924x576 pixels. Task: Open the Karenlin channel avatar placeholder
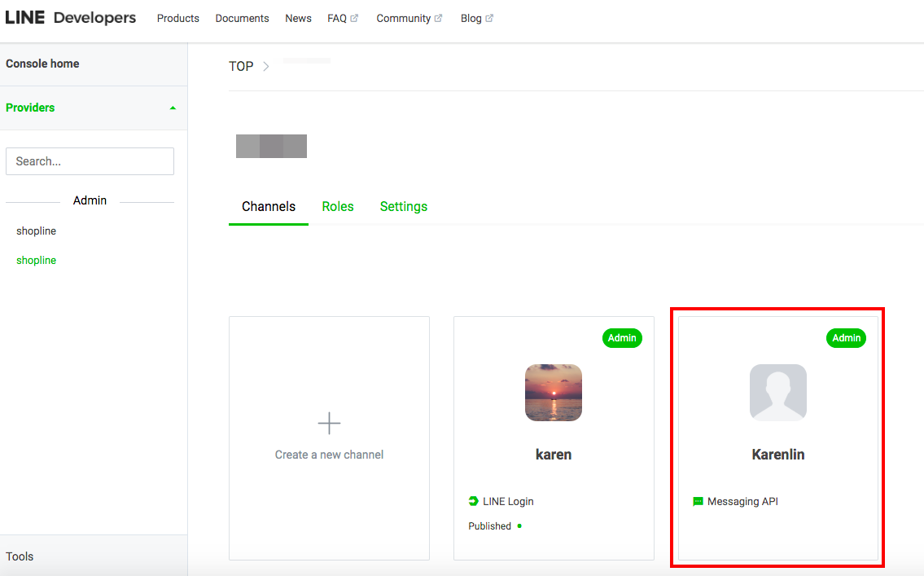[x=777, y=393]
